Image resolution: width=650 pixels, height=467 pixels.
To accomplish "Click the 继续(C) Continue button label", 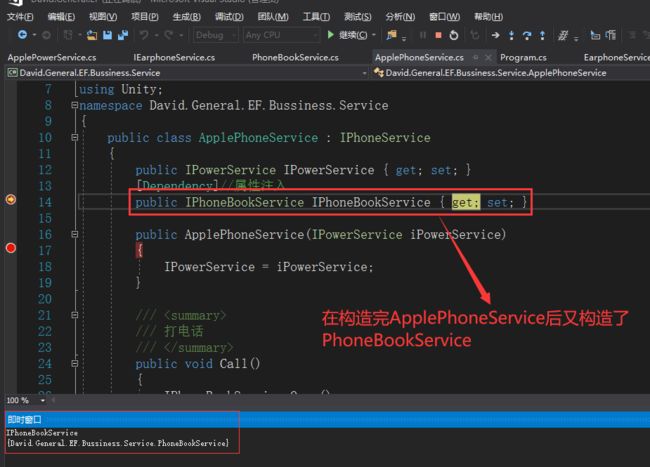I will click(353, 35).
